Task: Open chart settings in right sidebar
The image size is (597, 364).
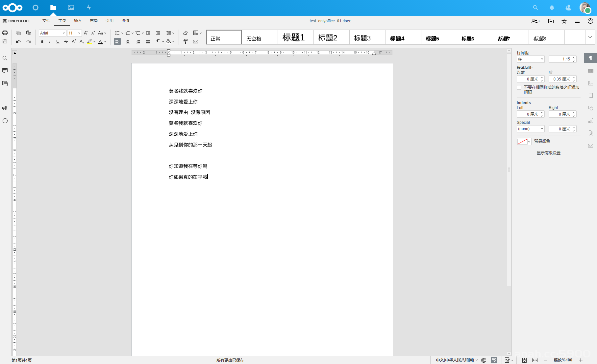Action: pyautogui.click(x=591, y=121)
